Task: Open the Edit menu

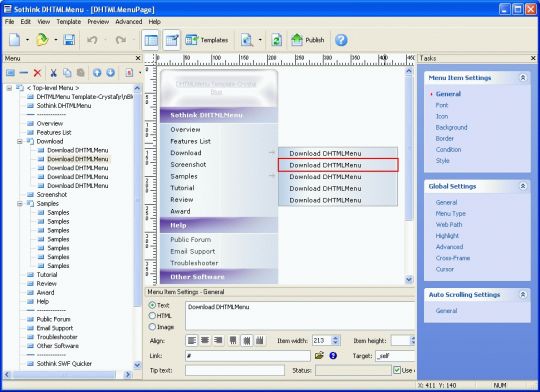Action: [x=25, y=22]
